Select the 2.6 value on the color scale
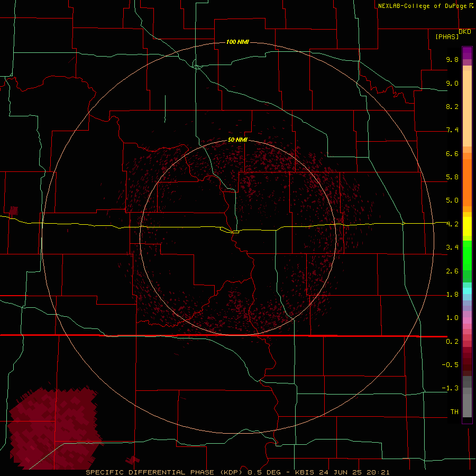Screen dimensions: 476x476 click(x=452, y=271)
